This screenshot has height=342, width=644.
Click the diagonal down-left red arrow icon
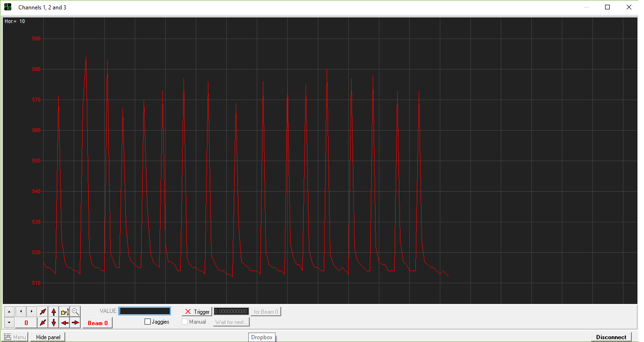click(x=43, y=323)
